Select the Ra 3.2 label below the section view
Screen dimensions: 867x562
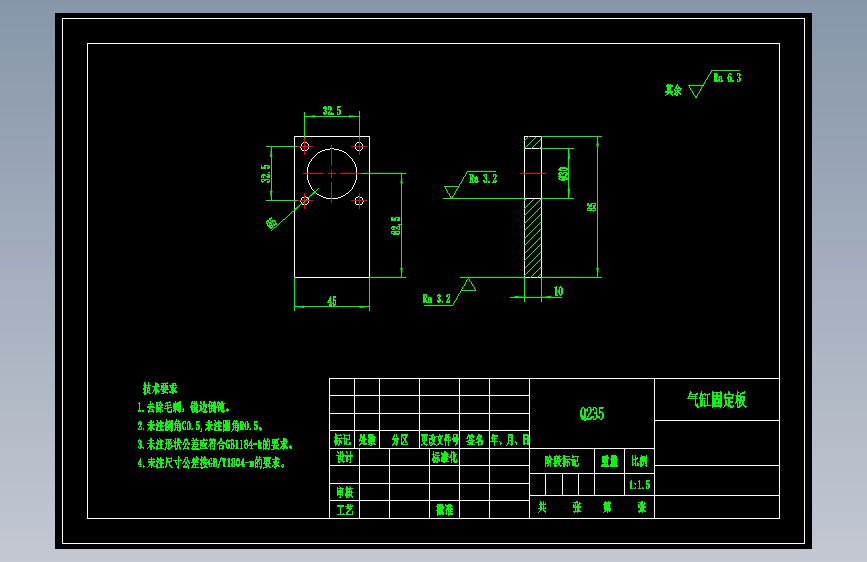[437, 299]
